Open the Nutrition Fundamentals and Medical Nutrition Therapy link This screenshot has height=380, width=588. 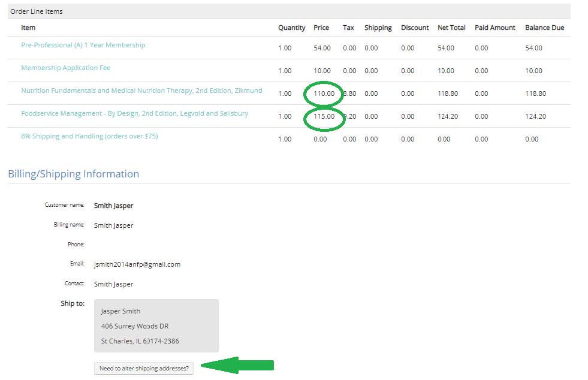tap(141, 91)
